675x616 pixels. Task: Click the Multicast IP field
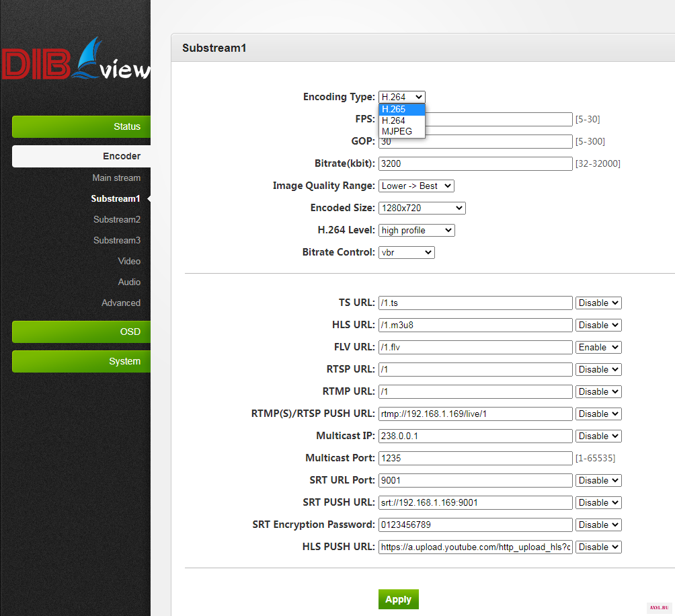pyautogui.click(x=475, y=436)
